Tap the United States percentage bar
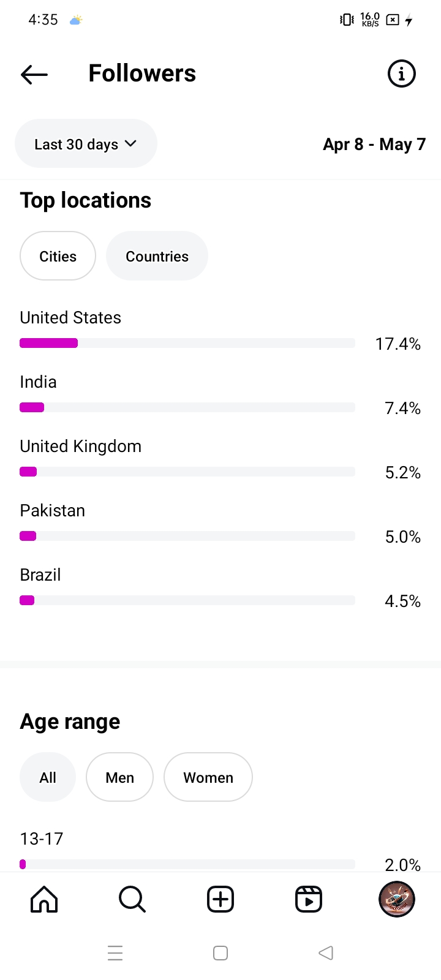The height and width of the screenshot is (980, 441). (187, 343)
